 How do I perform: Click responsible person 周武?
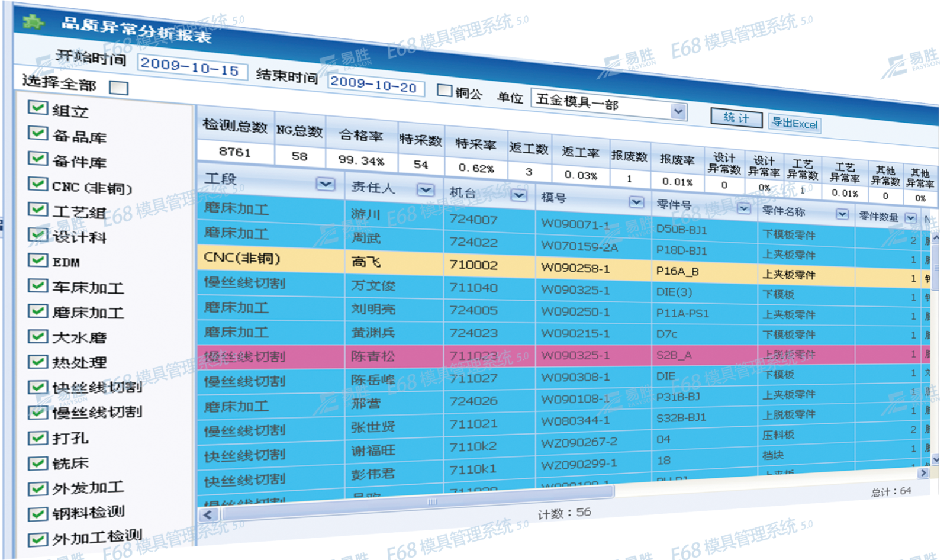(x=366, y=237)
